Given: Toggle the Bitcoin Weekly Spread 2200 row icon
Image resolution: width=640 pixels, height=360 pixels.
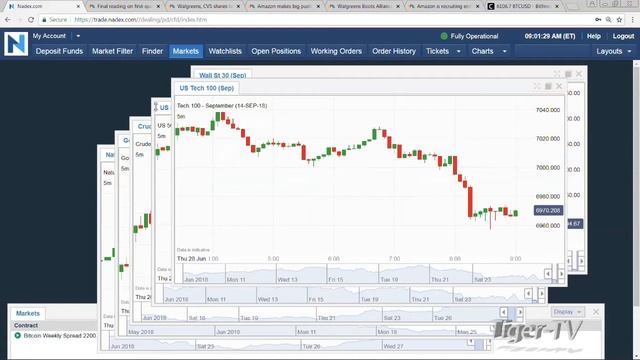Looking at the screenshot, I should [x=18, y=336].
